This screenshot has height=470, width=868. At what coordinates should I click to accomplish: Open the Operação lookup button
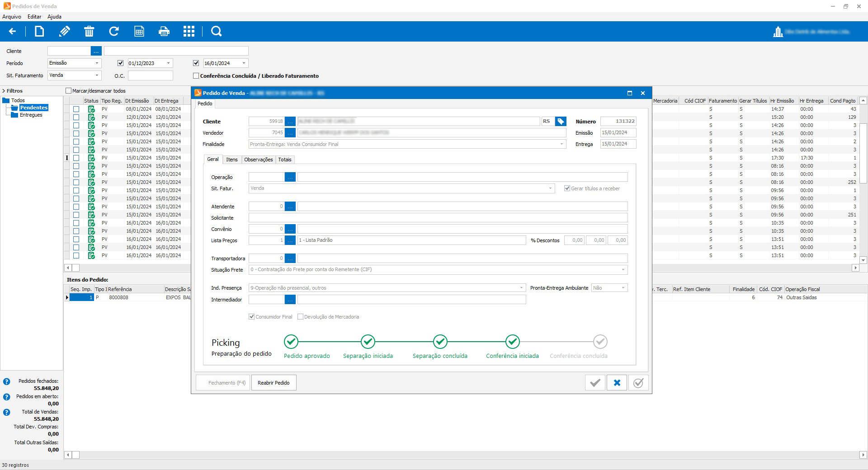[x=290, y=177]
